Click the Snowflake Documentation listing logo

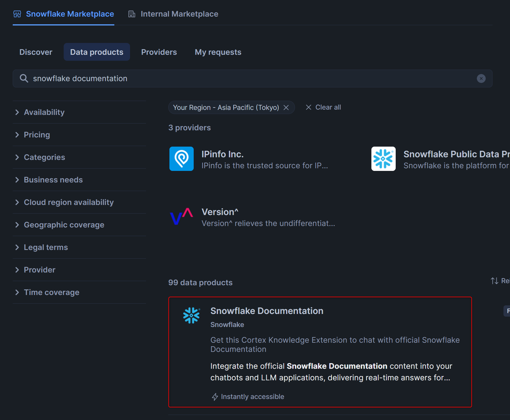(192, 315)
